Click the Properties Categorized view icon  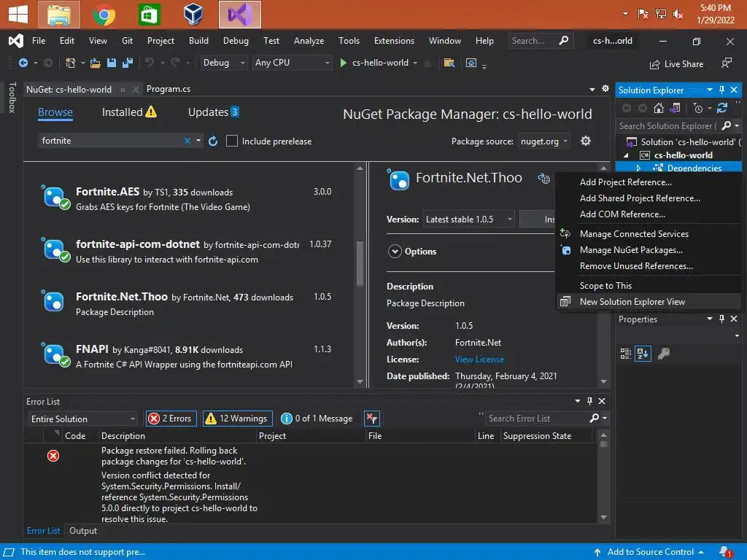625,354
